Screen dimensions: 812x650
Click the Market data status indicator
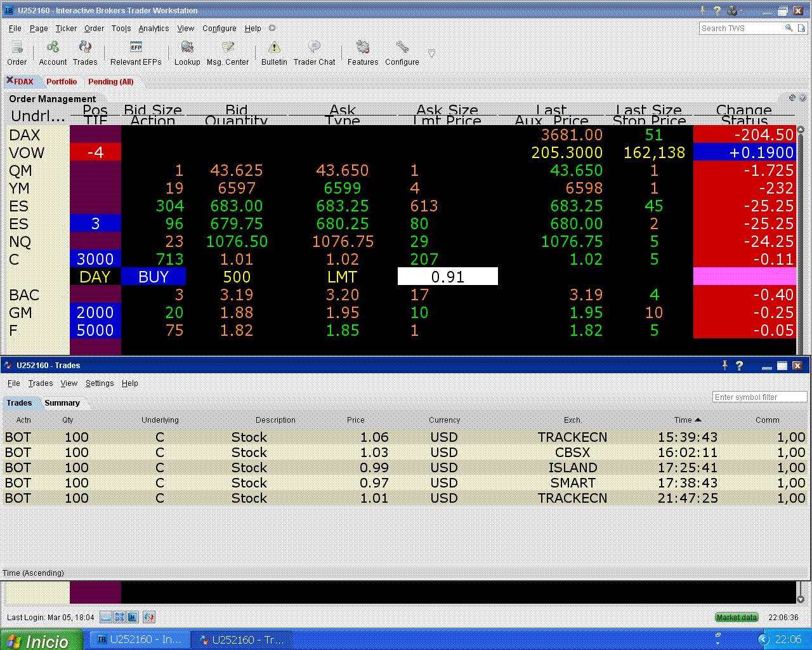coord(737,617)
